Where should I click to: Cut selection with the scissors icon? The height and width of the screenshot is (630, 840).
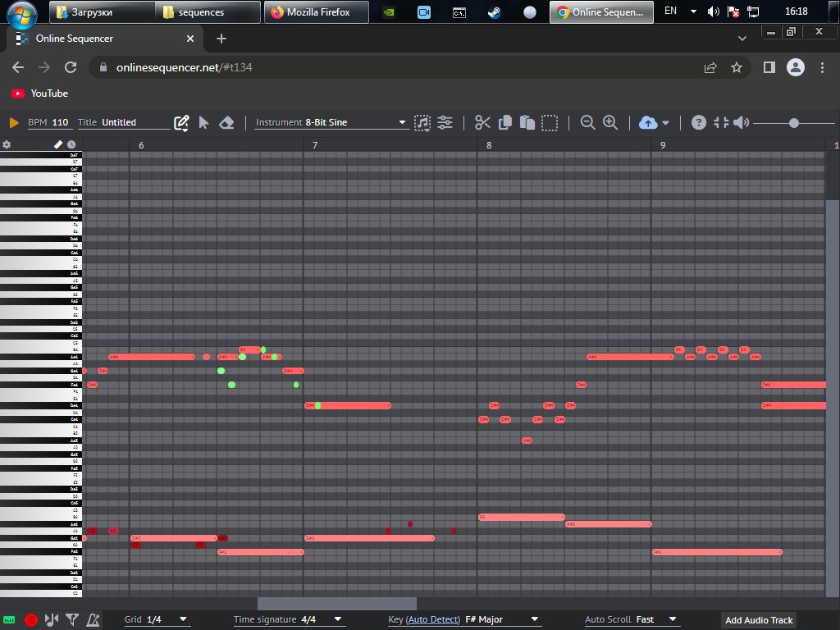click(482, 123)
